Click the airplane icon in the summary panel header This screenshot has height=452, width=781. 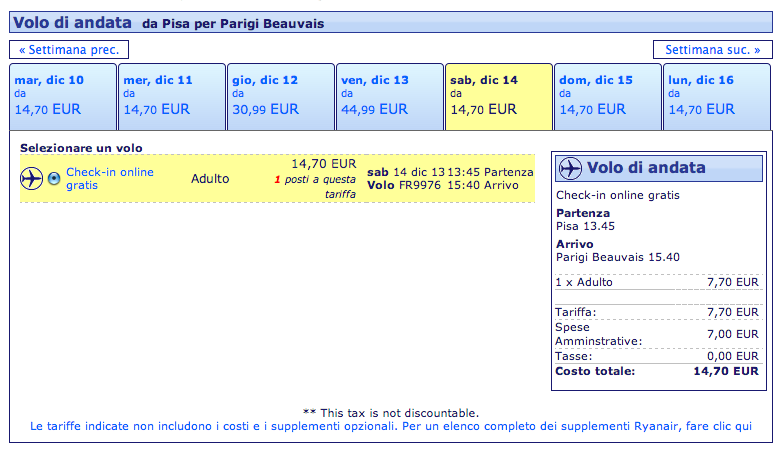click(x=570, y=168)
